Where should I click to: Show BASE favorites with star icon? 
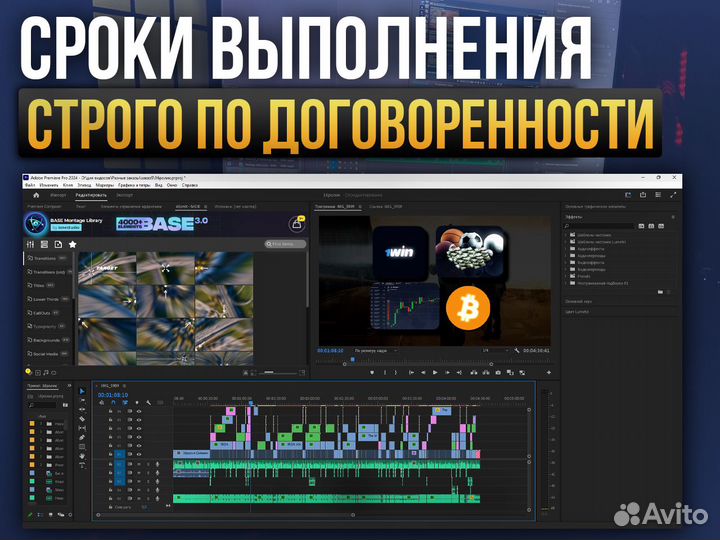[x=72, y=244]
